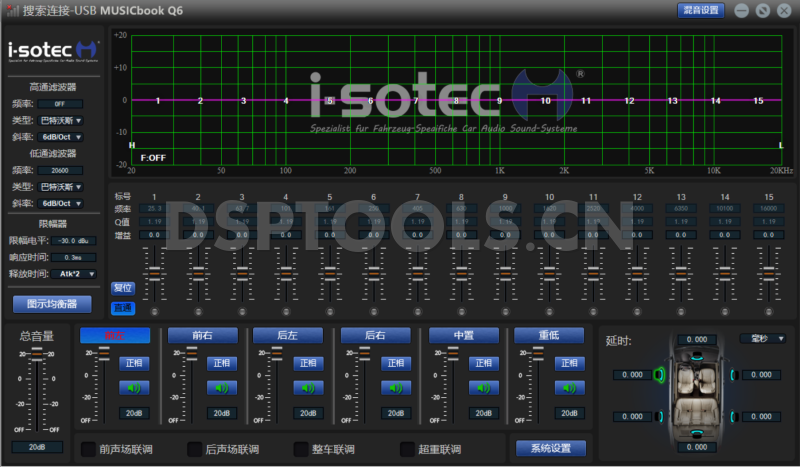This screenshot has height=467, width=800.
Task: Toggle 正相 phase for the 前左 channel
Action: 134,363
